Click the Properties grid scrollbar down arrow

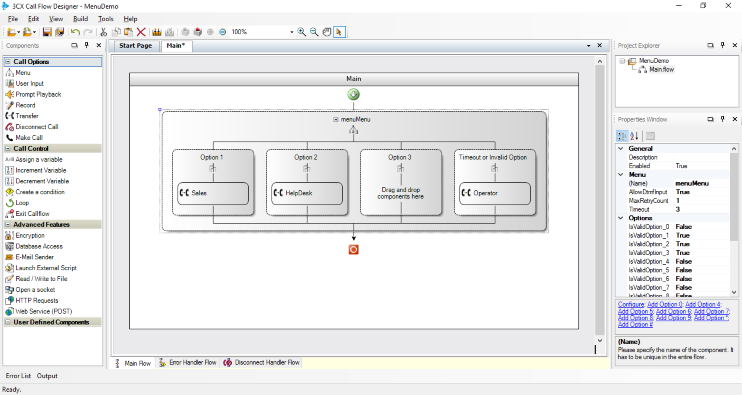pyautogui.click(x=734, y=292)
